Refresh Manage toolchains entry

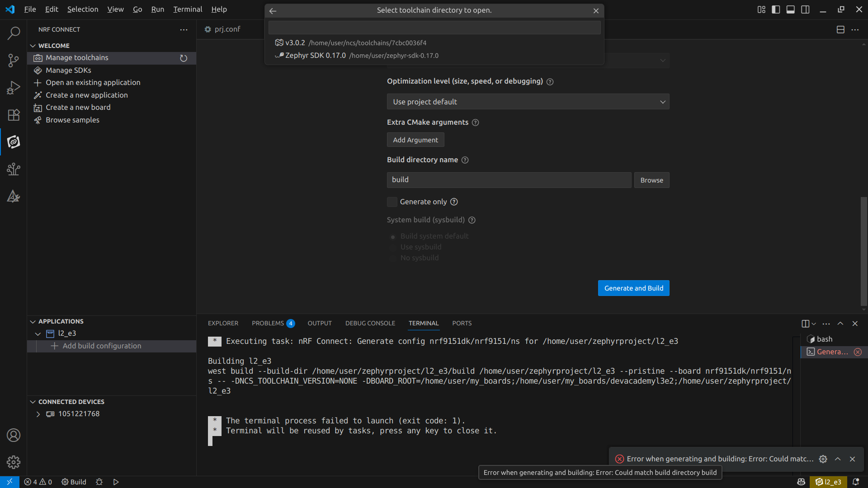pos(184,58)
